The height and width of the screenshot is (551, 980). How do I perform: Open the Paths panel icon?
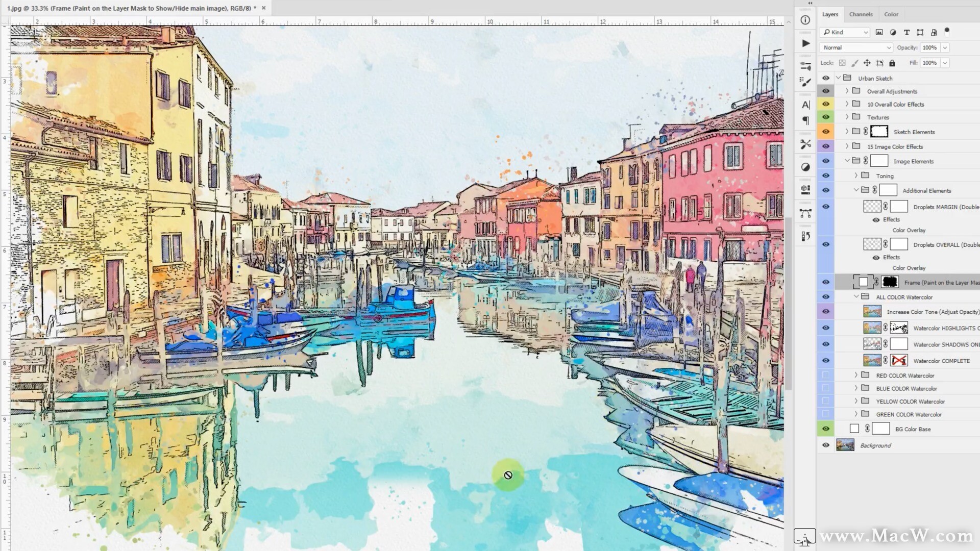(805, 213)
